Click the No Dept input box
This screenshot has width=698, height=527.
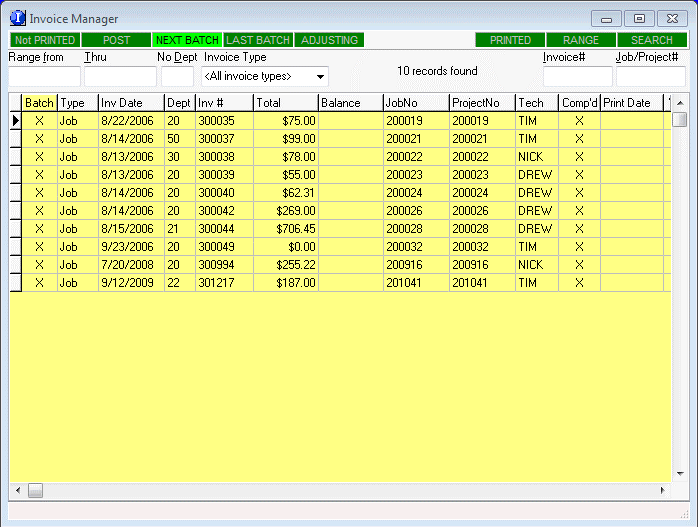point(177,76)
